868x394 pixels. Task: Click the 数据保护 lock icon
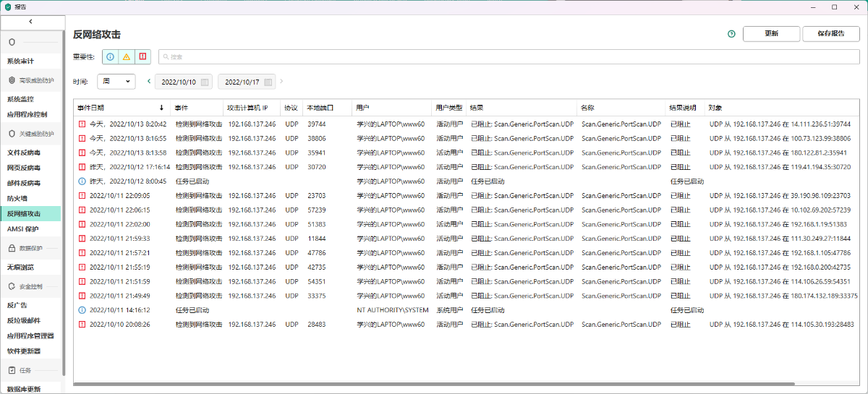pyautogui.click(x=12, y=248)
